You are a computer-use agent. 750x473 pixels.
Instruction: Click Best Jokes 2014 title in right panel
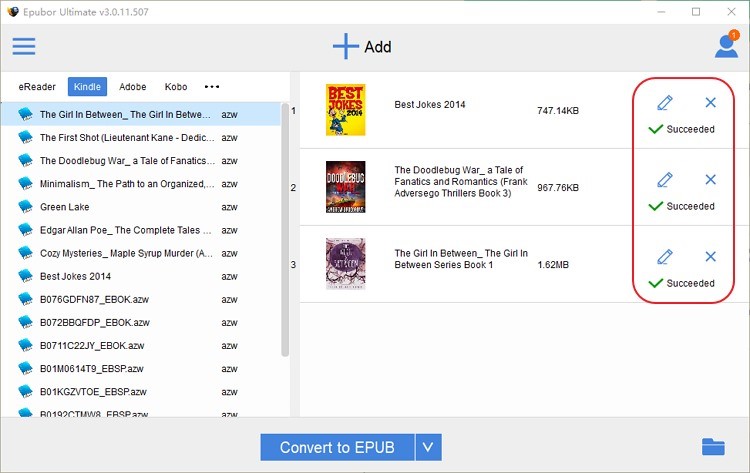430,104
